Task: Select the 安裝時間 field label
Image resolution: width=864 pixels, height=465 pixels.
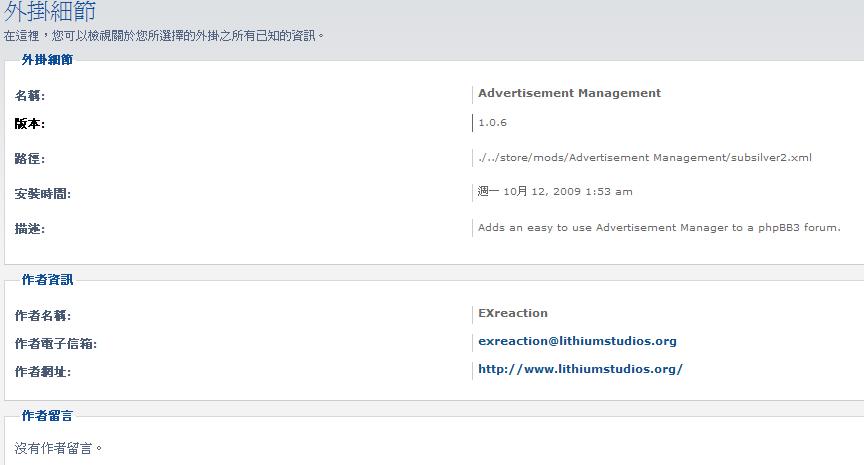Action: (x=43, y=194)
